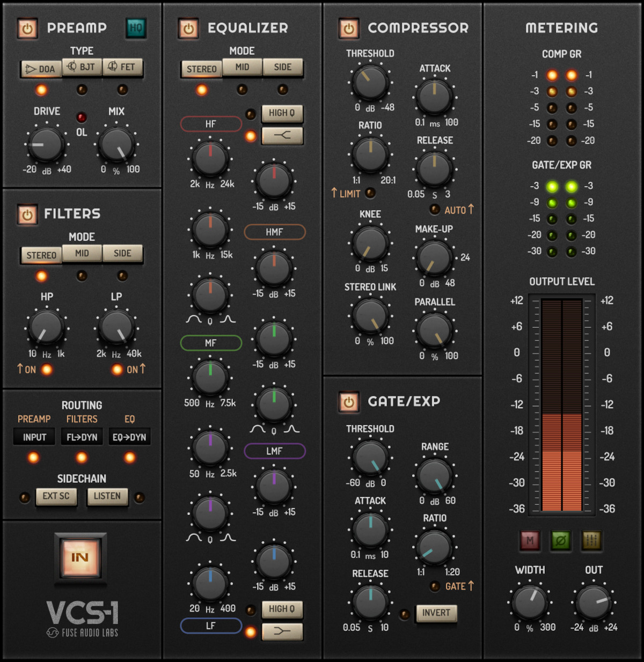Click the HMF band label
The width and height of the screenshot is (644, 662).
coord(275,232)
